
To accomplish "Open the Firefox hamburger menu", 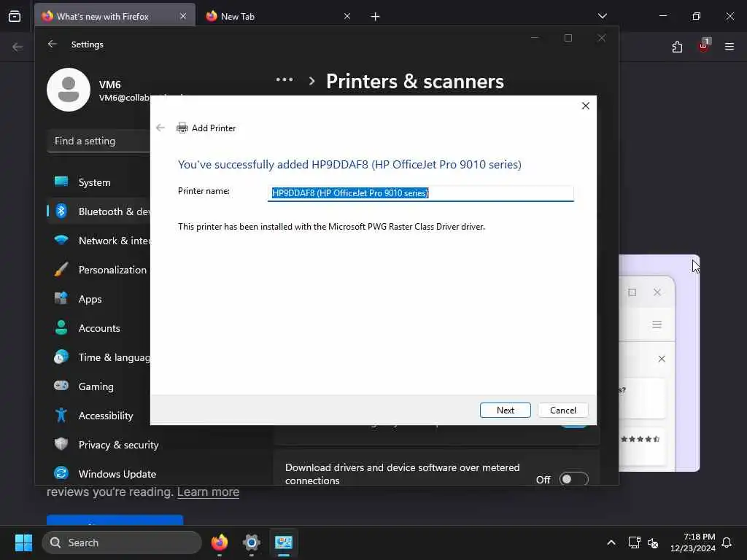I will pos(729,47).
